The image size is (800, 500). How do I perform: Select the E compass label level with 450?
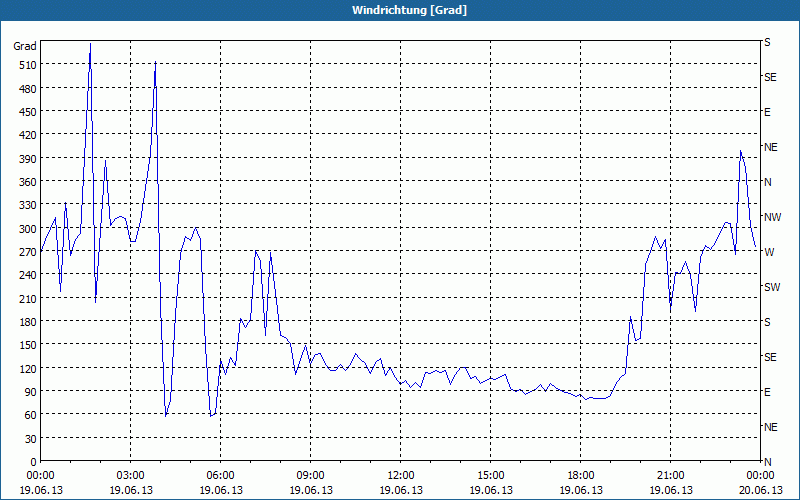point(767,112)
